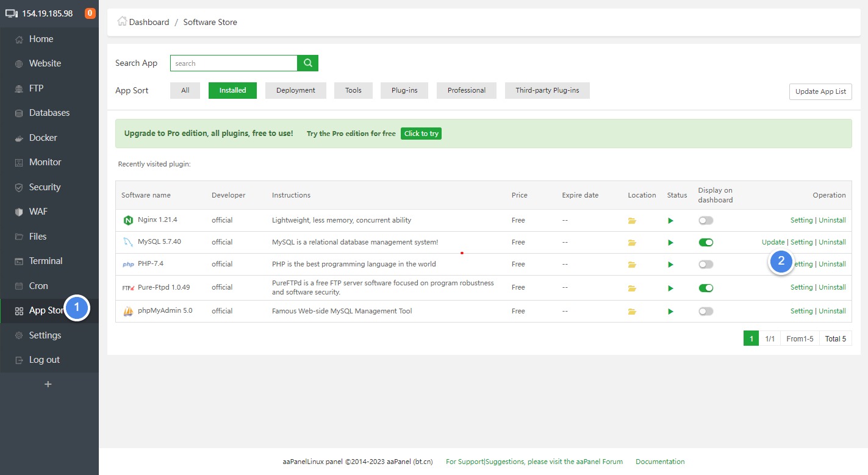The width and height of the screenshot is (868, 475).
Task: Click the phpMyAdmin sailboat icon
Action: (128, 311)
